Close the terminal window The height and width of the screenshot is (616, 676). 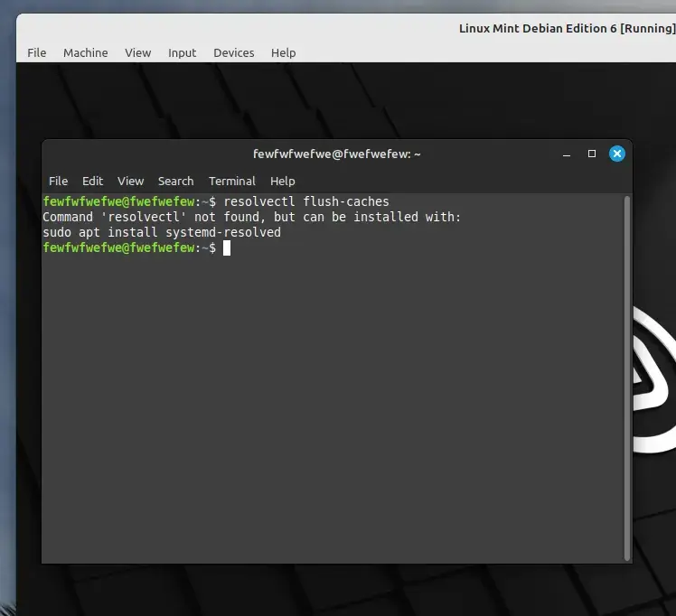617,154
